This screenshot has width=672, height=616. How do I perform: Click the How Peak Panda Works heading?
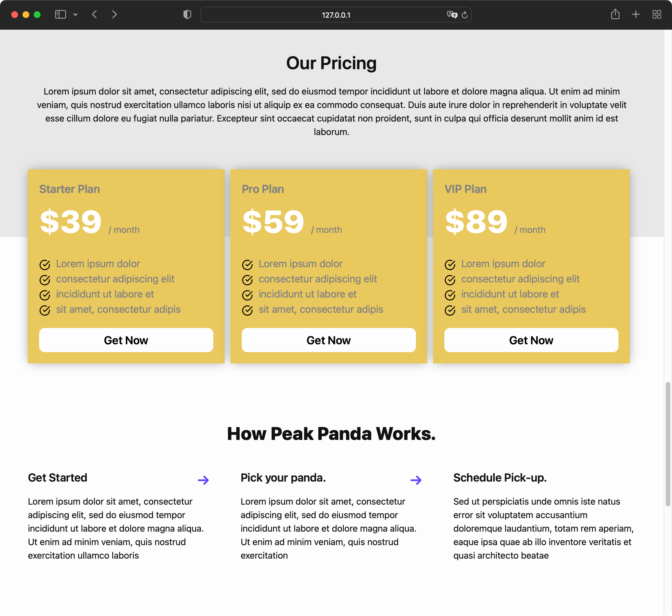331,433
